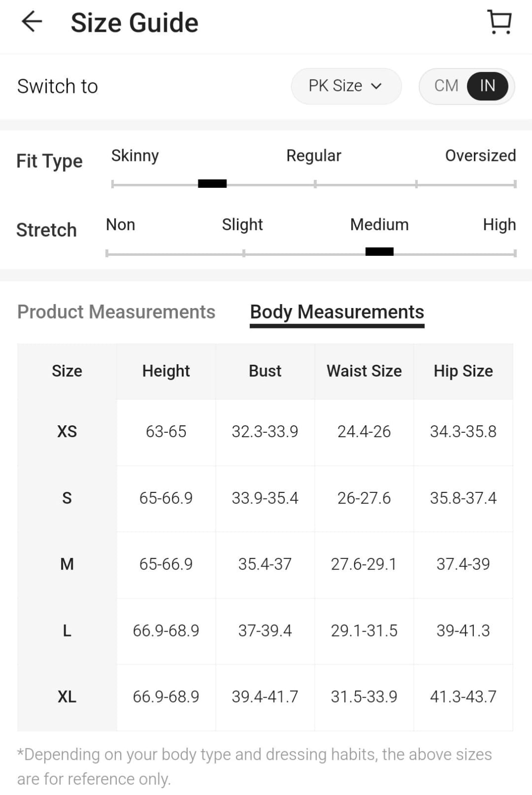Click the Height column header
The width and height of the screenshot is (532, 795).
166,371
